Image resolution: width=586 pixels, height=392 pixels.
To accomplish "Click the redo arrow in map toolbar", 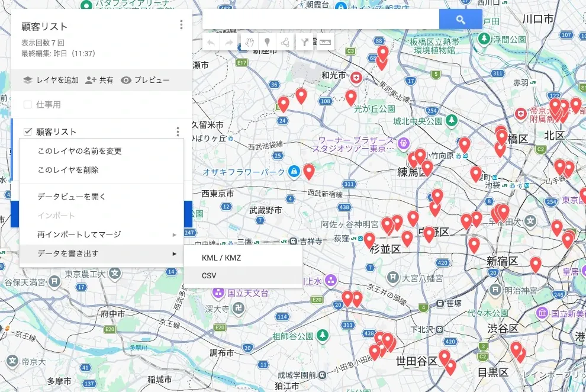I will pos(228,43).
